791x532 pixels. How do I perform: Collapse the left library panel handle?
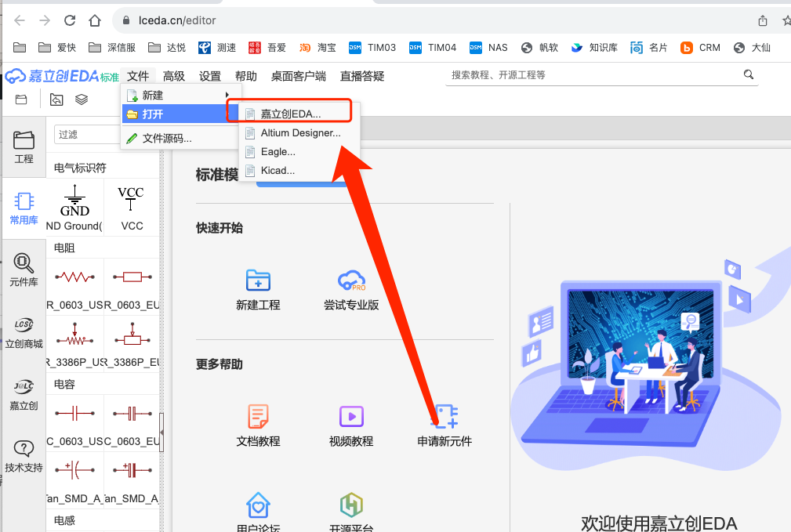pos(161,432)
